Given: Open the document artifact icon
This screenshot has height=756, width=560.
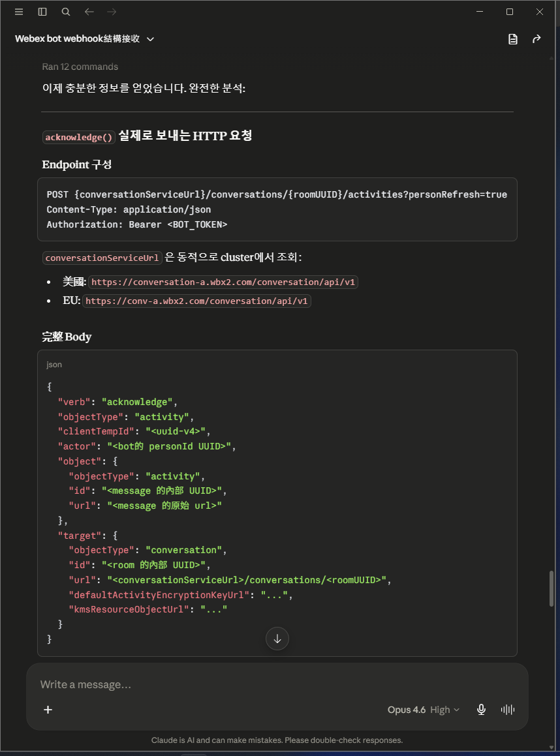Looking at the screenshot, I should click(513, 39).
